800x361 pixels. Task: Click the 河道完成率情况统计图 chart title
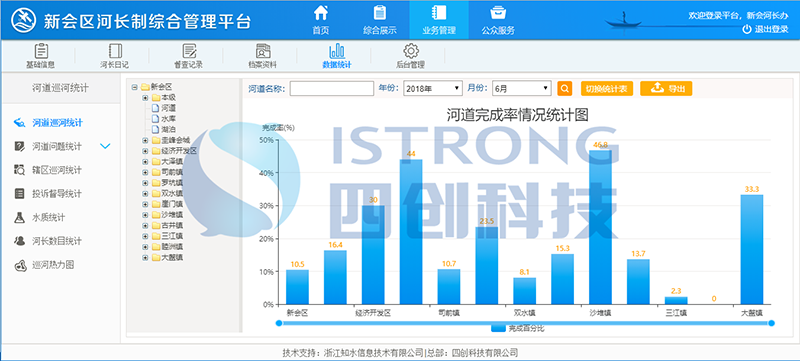(x=517, y=115)
